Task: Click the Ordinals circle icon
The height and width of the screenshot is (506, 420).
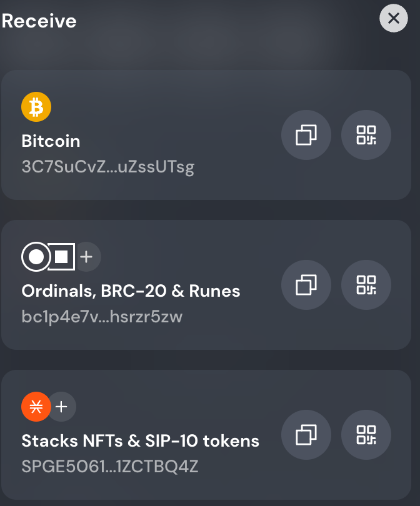Action: (x=36, y=256)
